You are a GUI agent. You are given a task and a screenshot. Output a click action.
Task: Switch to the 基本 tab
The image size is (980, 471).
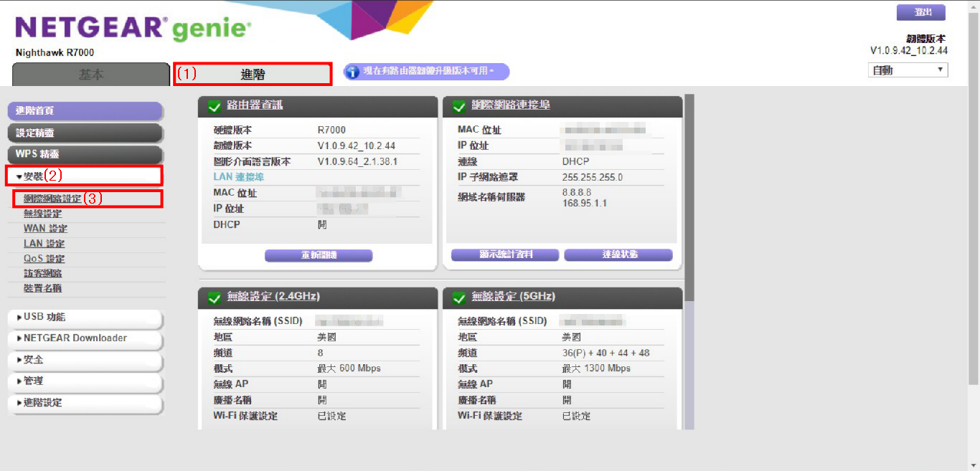click(x=91, y=75)
